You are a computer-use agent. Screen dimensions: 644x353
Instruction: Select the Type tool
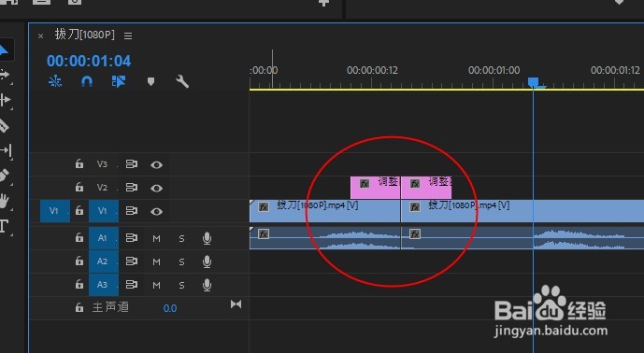click(4, 226)
